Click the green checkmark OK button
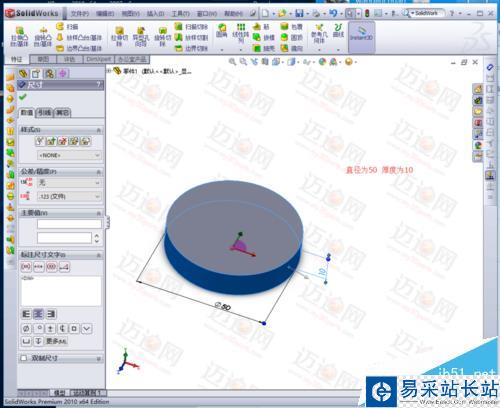 (23, 97)
